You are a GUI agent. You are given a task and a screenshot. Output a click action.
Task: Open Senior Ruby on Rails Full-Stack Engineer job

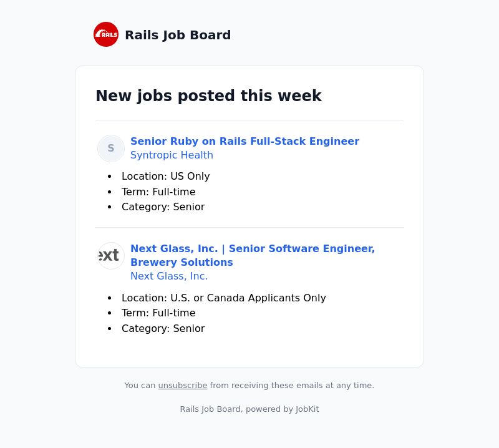[x=245, y=141]
